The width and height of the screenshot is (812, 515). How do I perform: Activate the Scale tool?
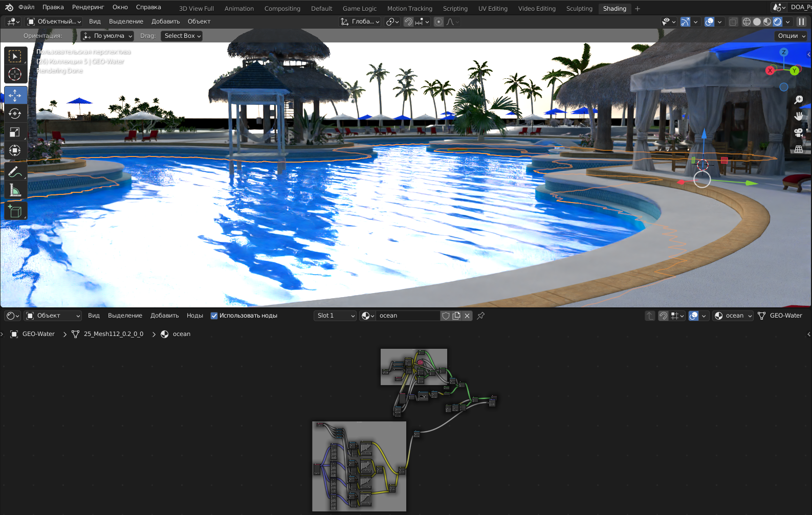[15, 132]
